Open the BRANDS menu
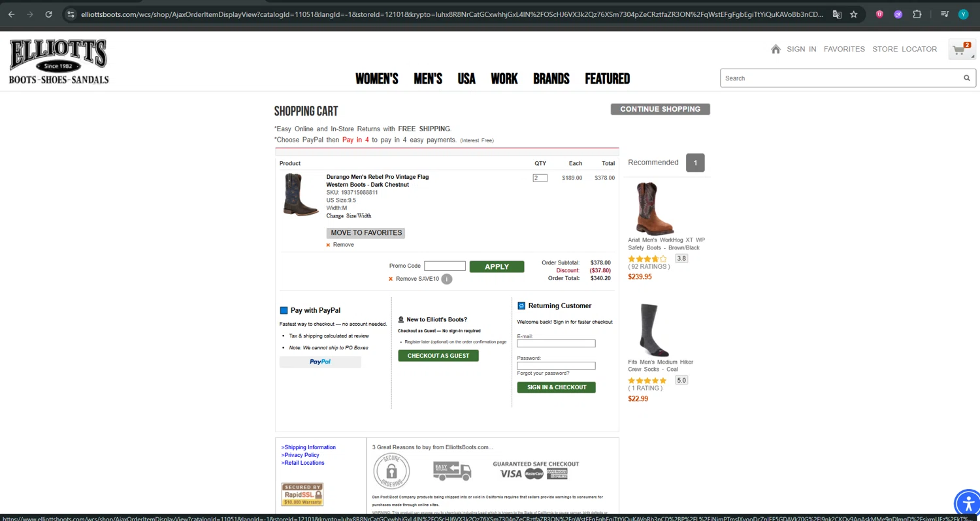The image size is (980, 521). (551, 79)
